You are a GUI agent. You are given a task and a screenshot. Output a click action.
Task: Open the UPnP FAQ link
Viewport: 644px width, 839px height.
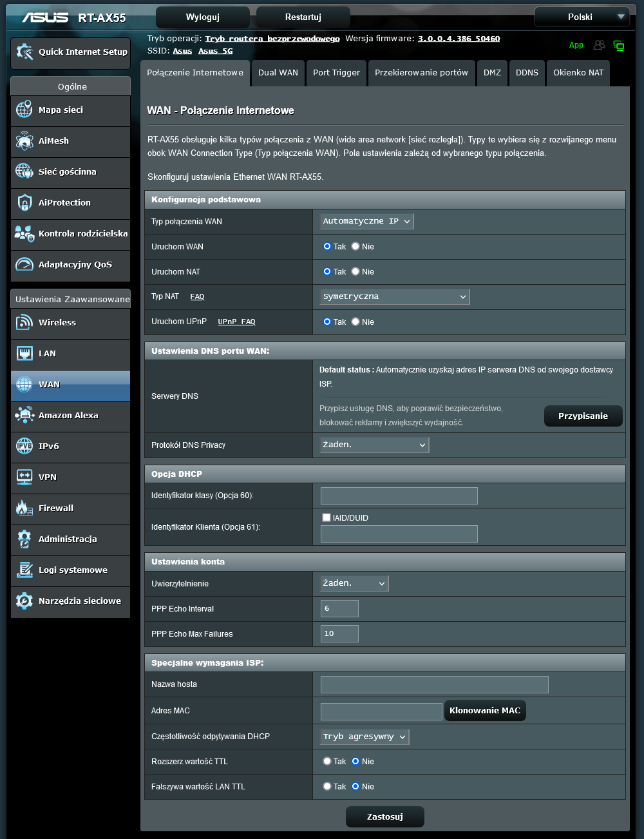tap(236, 322)
